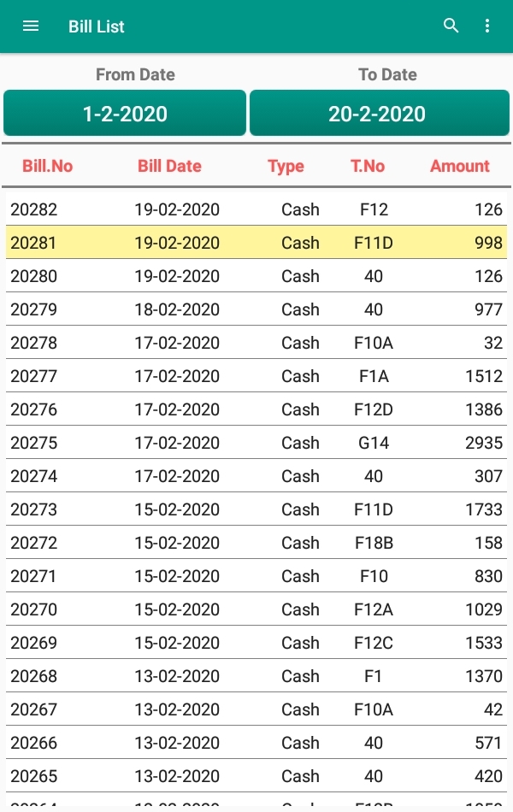
Task: Open bill number 20282
Action: pos(256,209)
